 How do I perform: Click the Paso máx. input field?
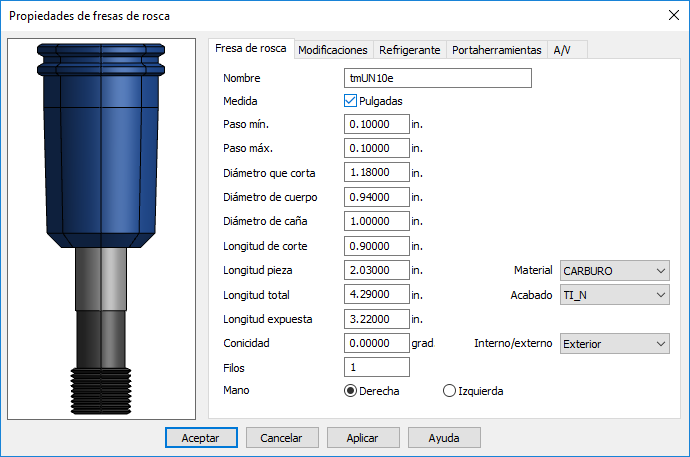pyautogui.click(x=377, y=148)
